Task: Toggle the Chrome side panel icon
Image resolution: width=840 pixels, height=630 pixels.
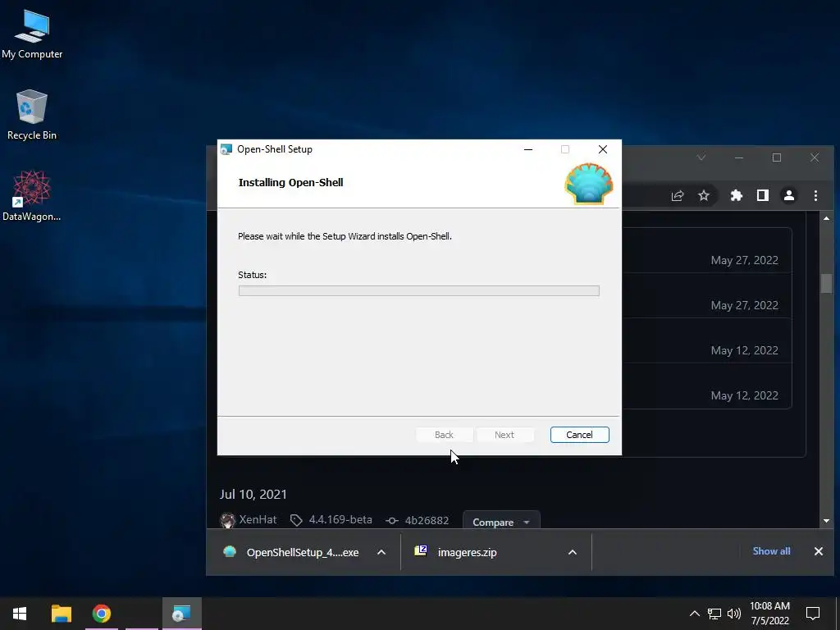Action: (763, 195)
